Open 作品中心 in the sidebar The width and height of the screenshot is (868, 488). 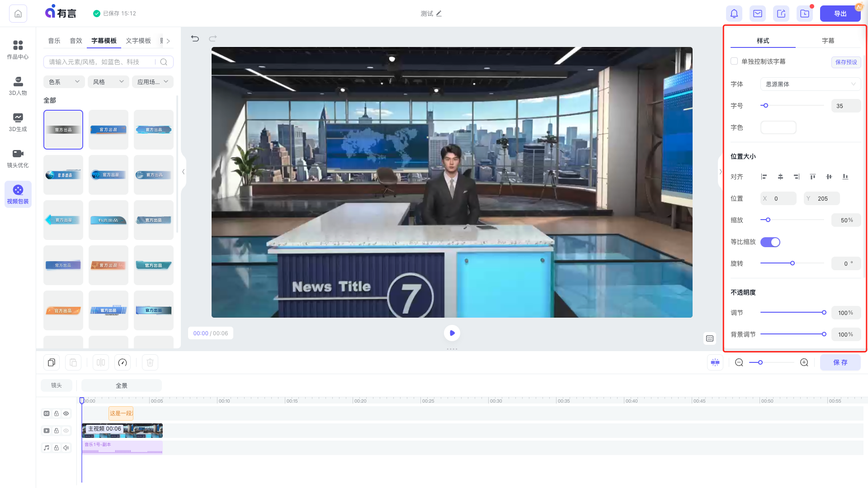coord(18,50)
